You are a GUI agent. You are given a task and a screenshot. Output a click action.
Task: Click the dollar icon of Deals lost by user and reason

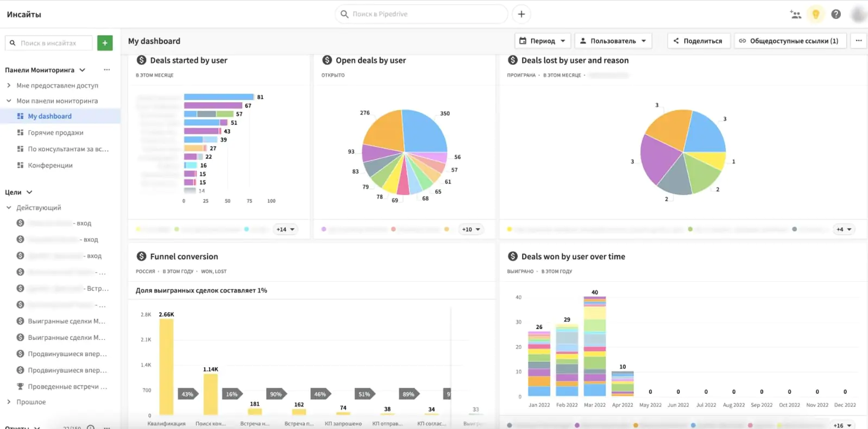(x=513, y=60)
